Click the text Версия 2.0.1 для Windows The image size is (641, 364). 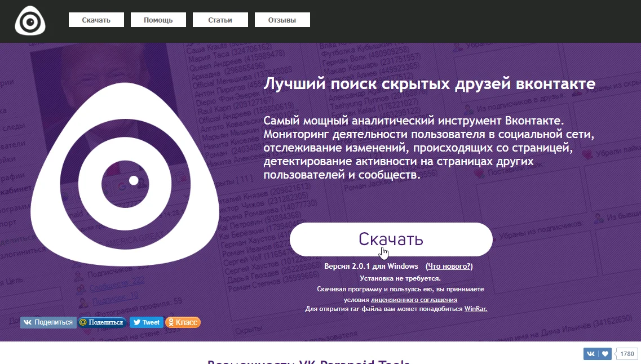(371, 267)
